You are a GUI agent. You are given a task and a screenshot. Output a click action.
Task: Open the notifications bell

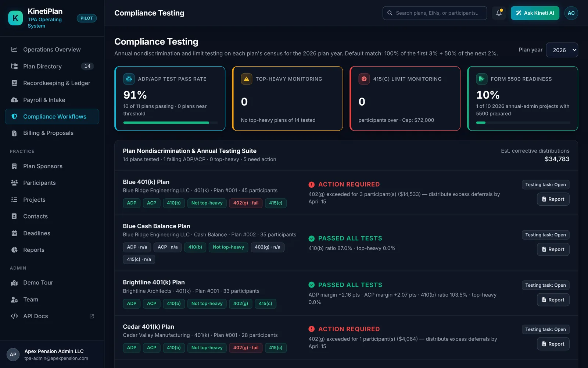coord(499,13)
